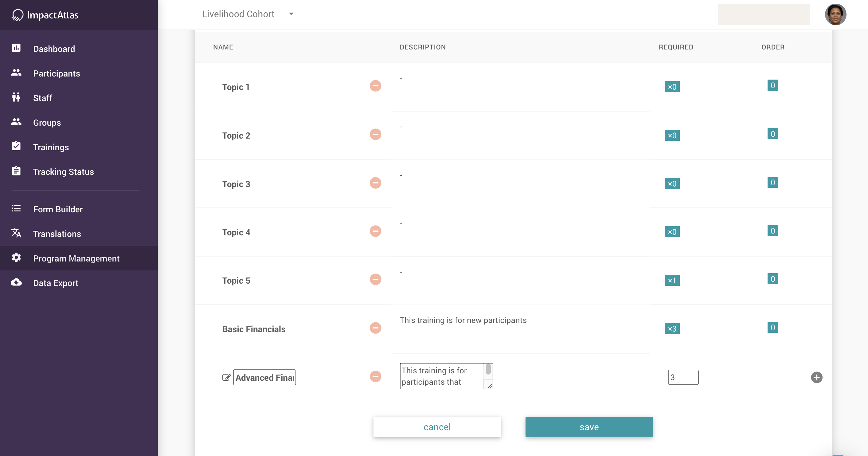Click the Translations language icon

point(16,233)
